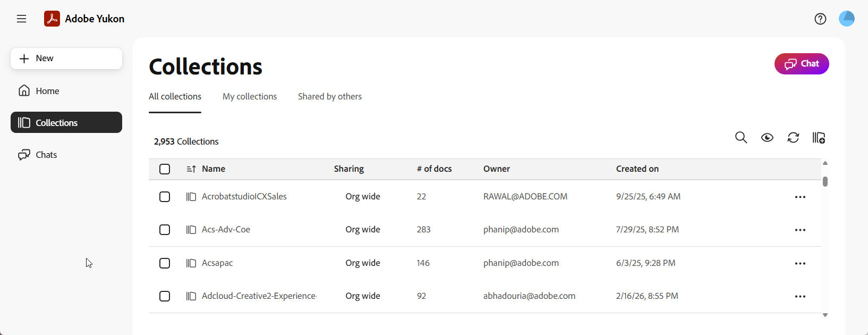Click the date 7/29/25, 8:52 PM
The width and height of the screenshot is (868, 335).
[x=648, y=230]
